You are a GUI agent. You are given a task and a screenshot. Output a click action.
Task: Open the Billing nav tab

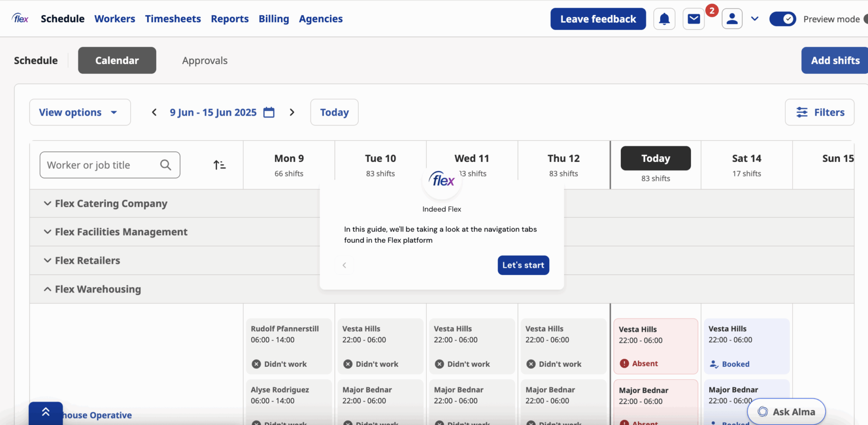(x=274, y=19)
